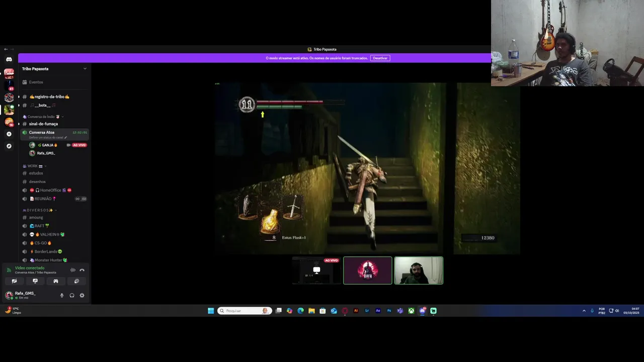
Task: Open the sinal-de-fumaça channel
Action: [54, 124]
